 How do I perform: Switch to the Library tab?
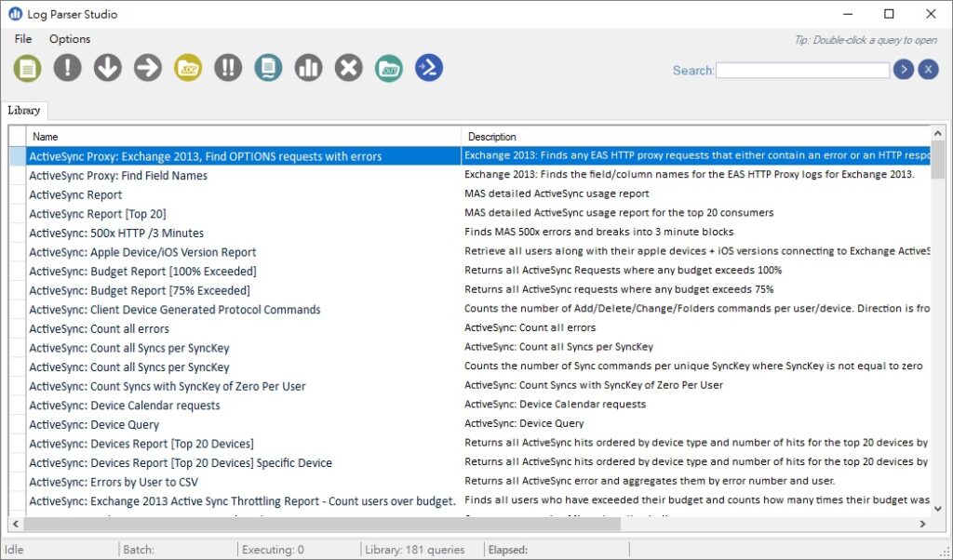[24, 110]
